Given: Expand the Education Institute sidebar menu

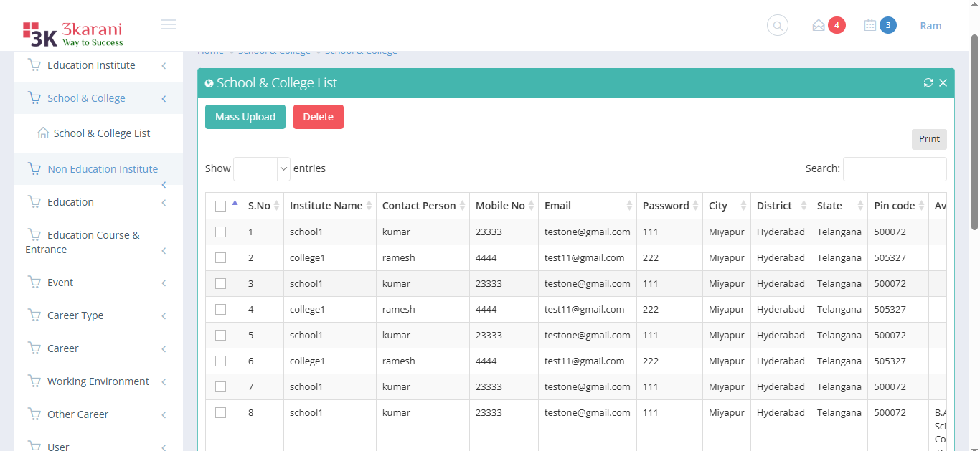Looking at the screenshot, I should coord(91,65).
